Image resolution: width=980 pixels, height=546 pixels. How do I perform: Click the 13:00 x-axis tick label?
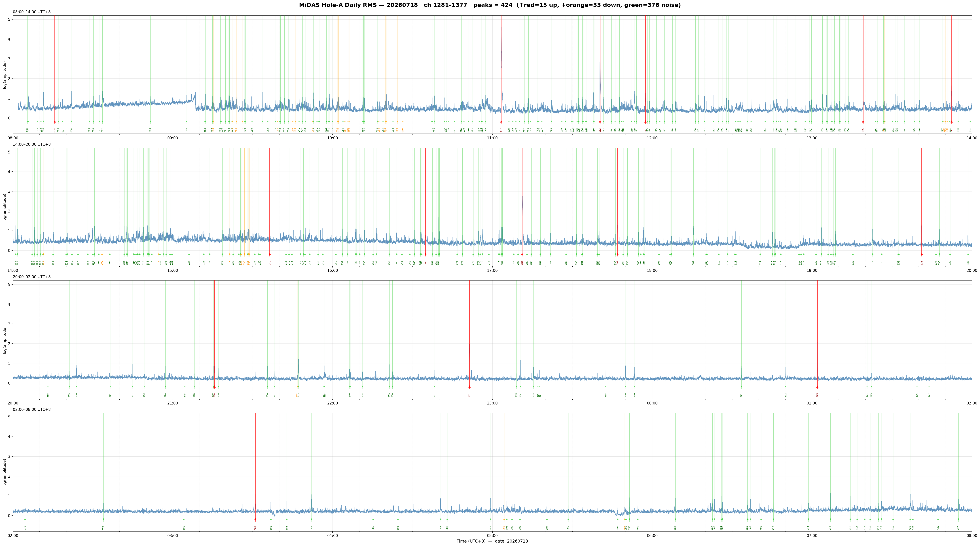[812, 138]
